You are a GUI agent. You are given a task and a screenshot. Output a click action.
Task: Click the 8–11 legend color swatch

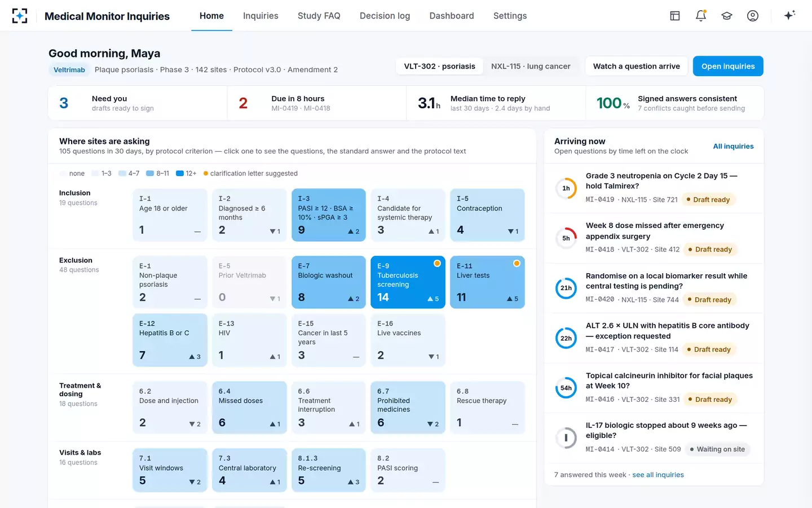pos(150,174)
